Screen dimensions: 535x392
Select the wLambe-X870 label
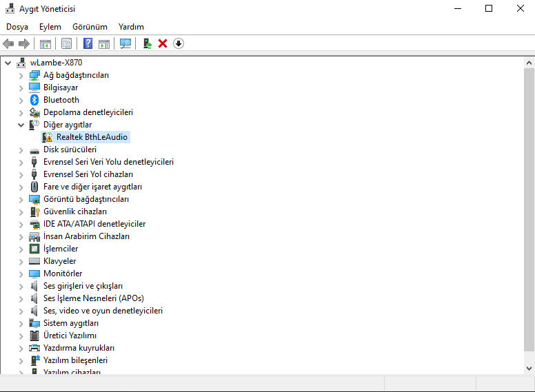click(57, 63)
